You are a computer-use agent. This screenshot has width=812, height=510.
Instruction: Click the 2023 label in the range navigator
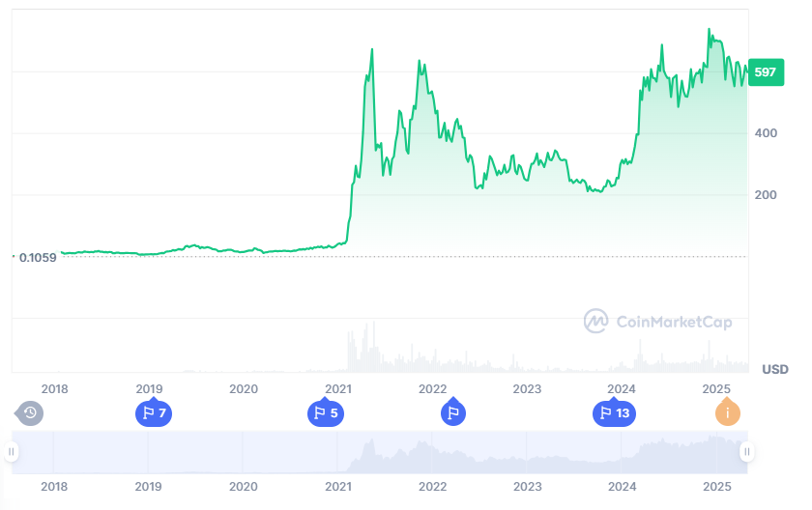527,487
